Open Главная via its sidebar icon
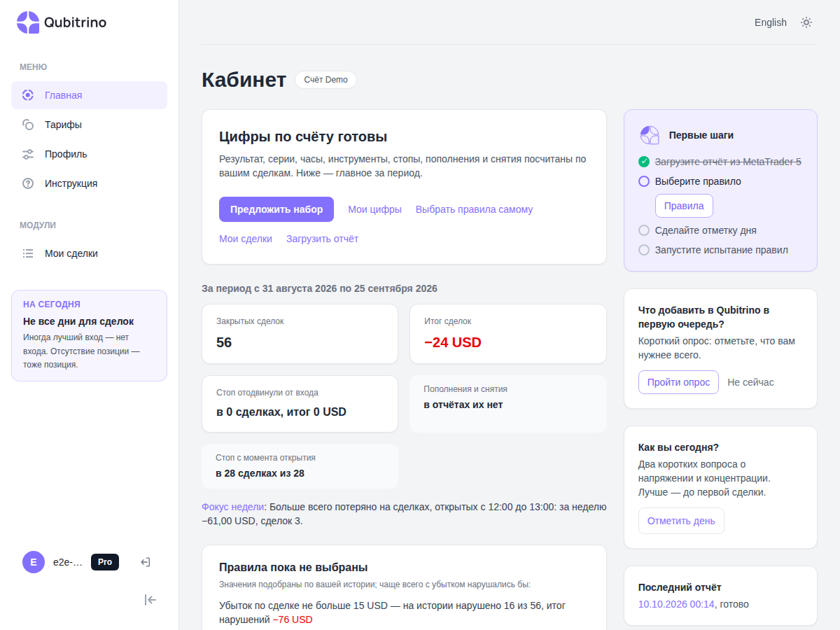 [x=28, y=95]
